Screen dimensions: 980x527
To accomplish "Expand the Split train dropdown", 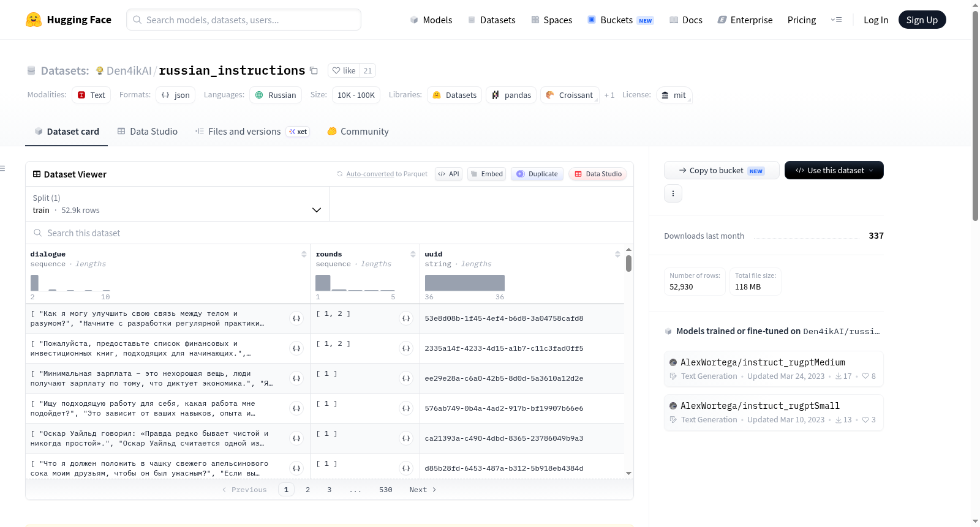I will click(178, 204).
